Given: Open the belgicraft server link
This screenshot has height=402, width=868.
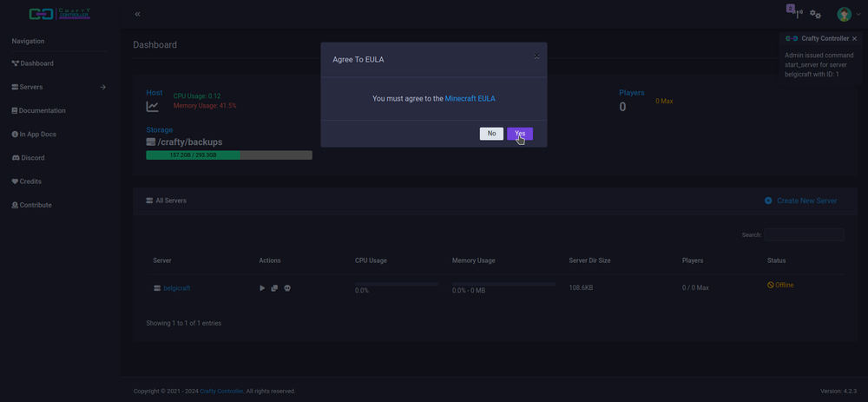Looking at the screenshot, I should click(x=177, y=288).
